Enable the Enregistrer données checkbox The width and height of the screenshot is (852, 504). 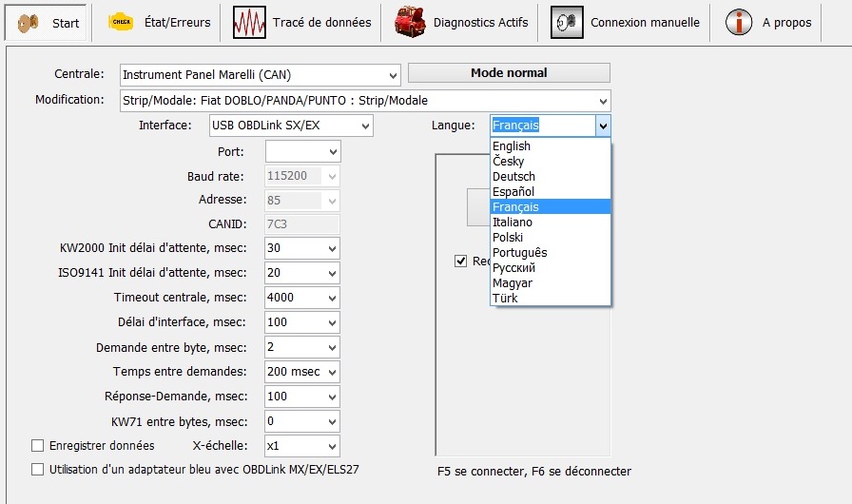pyautogui.click(x=38, y=445)
